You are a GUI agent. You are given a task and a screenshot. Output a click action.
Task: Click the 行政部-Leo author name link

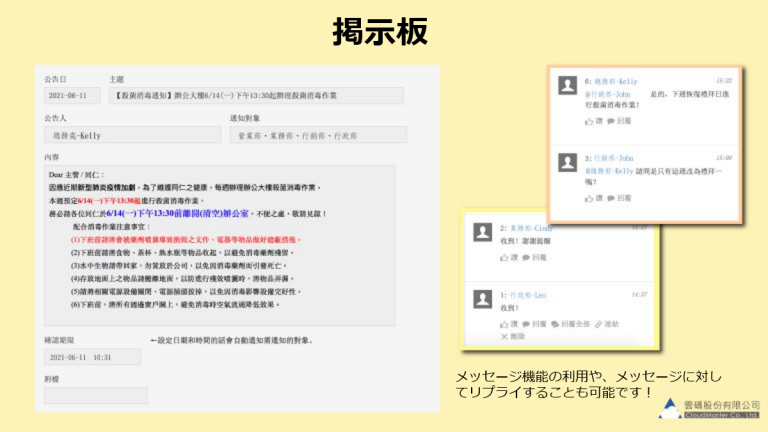530,295
